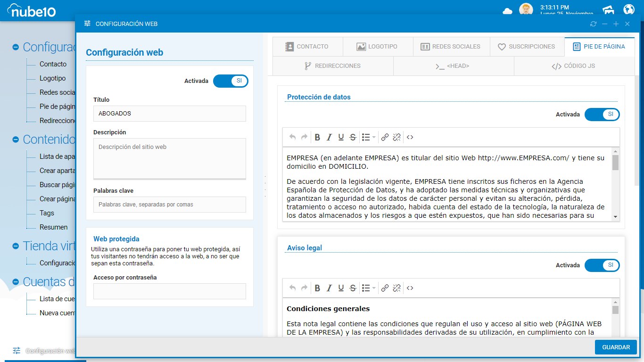Open the Código JS tab
644x362 pixels.
(574, 66)
